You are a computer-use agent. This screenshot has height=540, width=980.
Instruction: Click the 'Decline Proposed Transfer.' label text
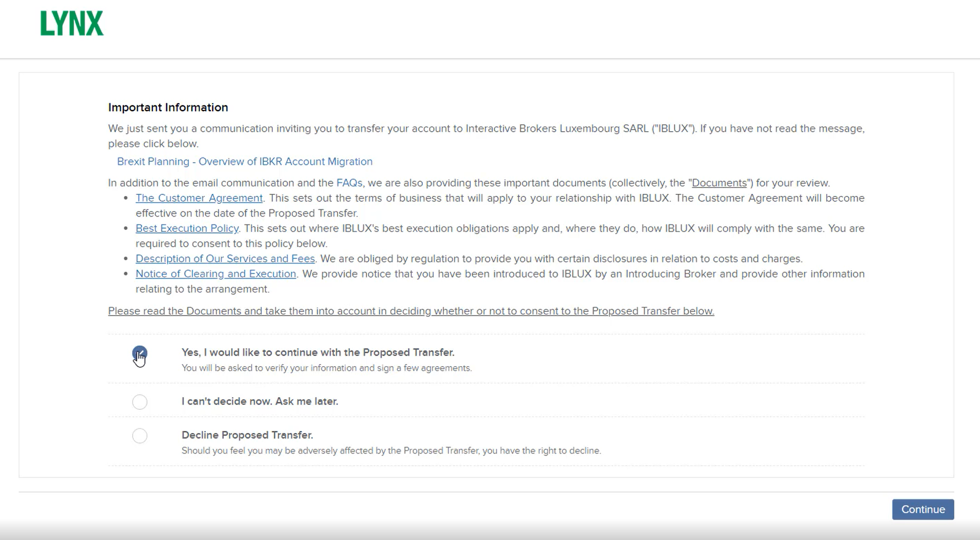point(247,435)
